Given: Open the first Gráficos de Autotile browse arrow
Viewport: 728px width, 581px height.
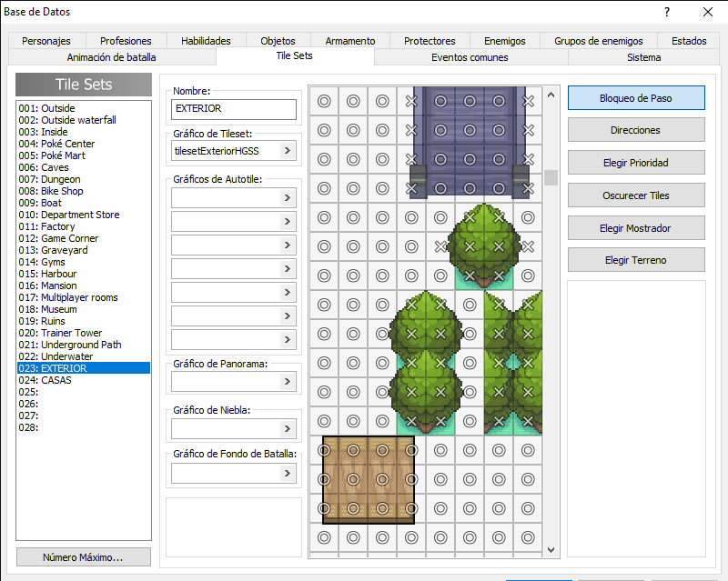Looking at the screenshot, I should click(x=288, y=198).
